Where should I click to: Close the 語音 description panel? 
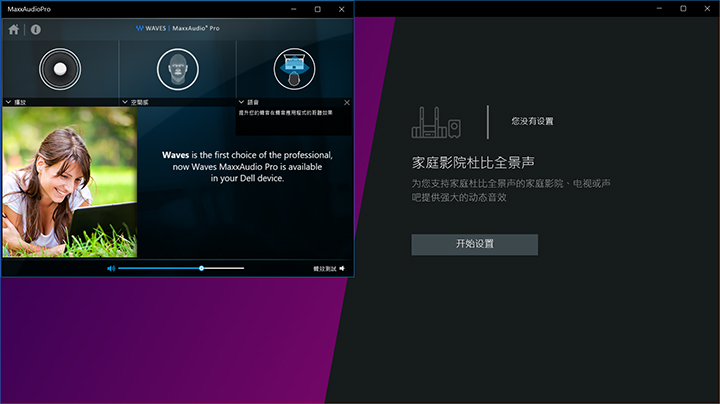coord(347,102)
